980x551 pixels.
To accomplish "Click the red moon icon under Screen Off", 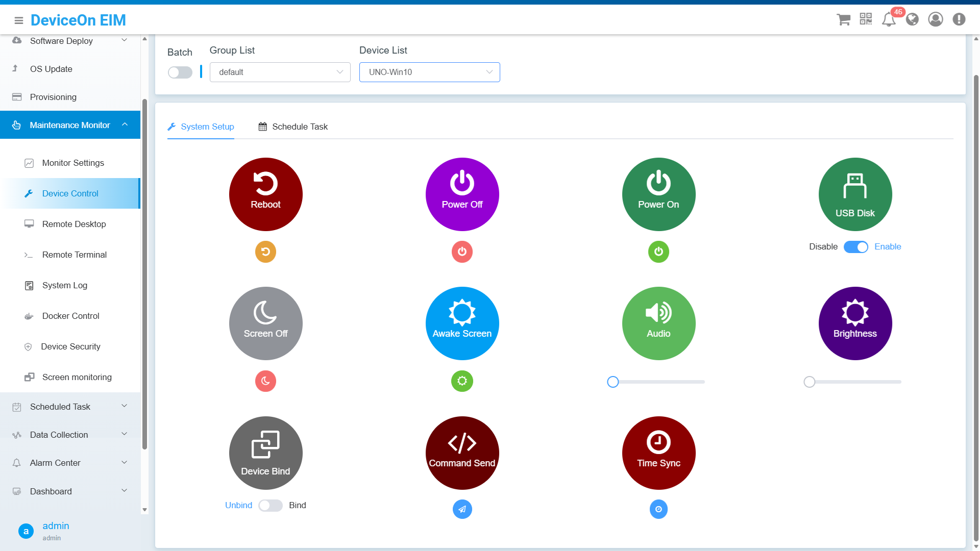I will pos(265,381).
